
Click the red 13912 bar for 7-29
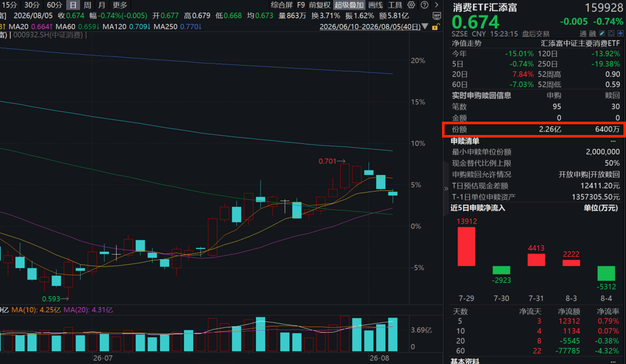[x=467, y=246]
